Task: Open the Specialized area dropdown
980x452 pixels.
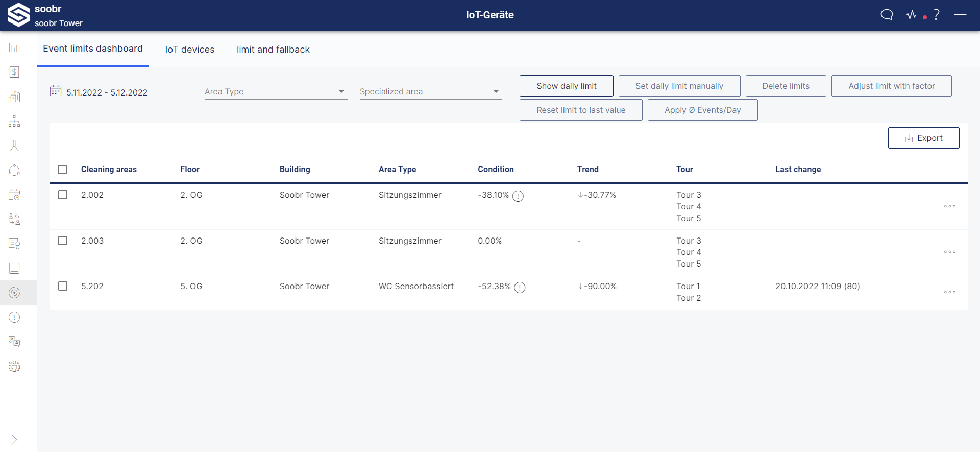Action: coord(430,92)
